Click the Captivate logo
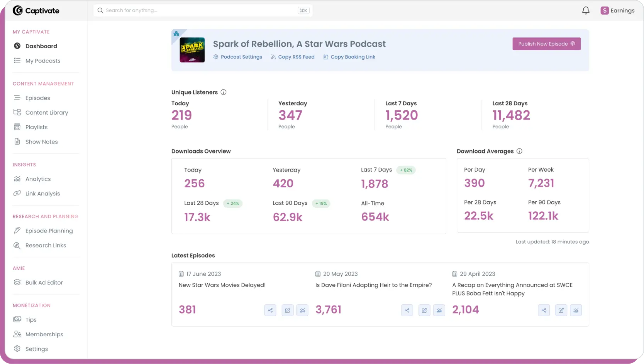Screen dimensions: 644x364 36,10
